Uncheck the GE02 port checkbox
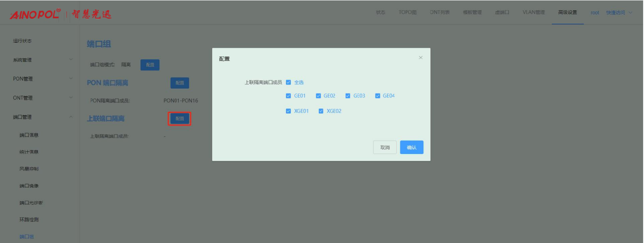Screen dimensions: 644x243 point(318,96)
